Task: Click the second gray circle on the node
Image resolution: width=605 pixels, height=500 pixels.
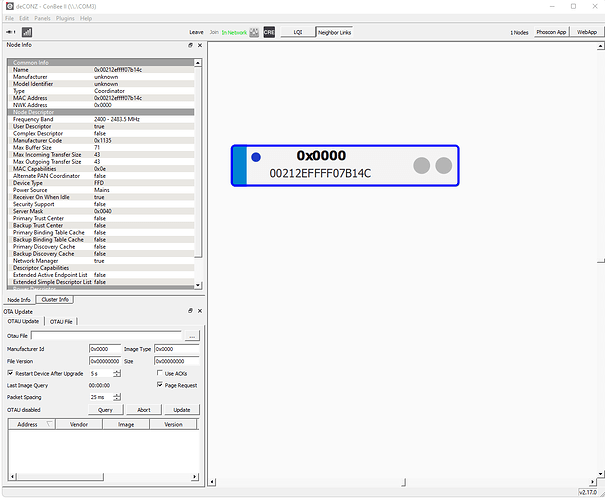Action: [x=443, y=165]
